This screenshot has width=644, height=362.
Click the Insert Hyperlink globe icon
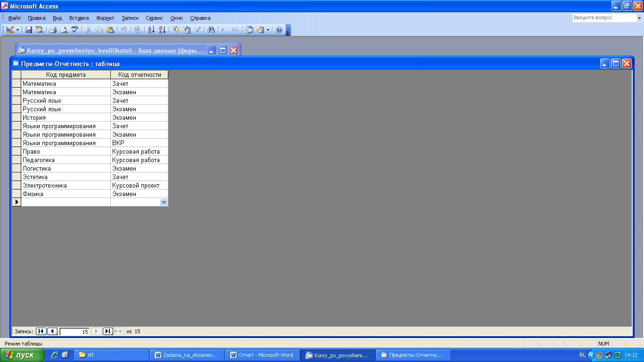pyautogui.click(x=137, y=29)
